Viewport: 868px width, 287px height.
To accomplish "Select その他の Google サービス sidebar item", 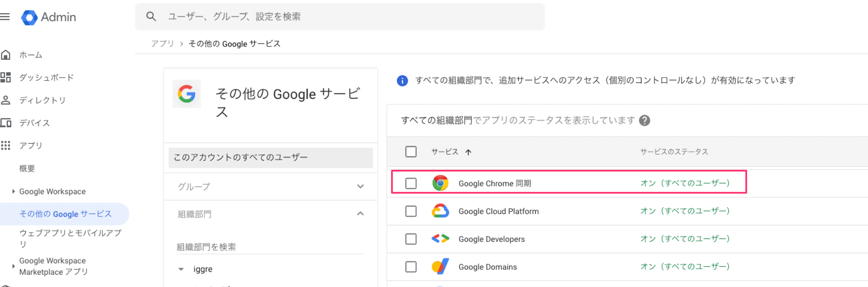I will [64, 214].
